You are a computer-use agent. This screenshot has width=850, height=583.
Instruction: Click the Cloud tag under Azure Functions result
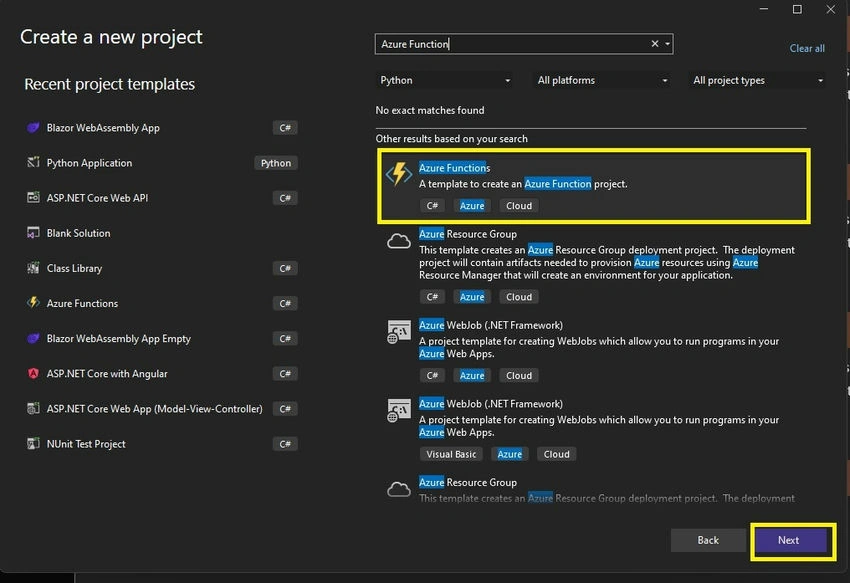(519, 206)
